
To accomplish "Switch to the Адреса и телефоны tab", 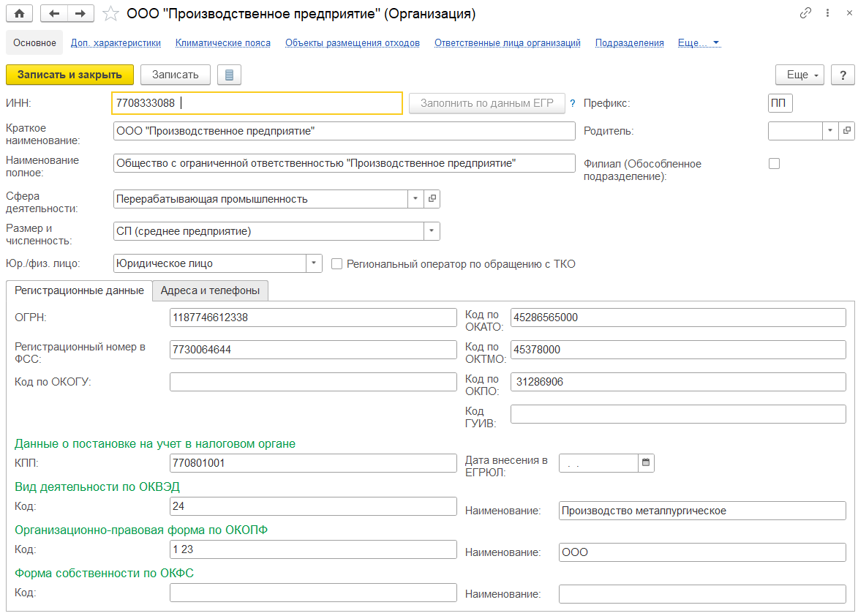I will click(x=210, y=290).
